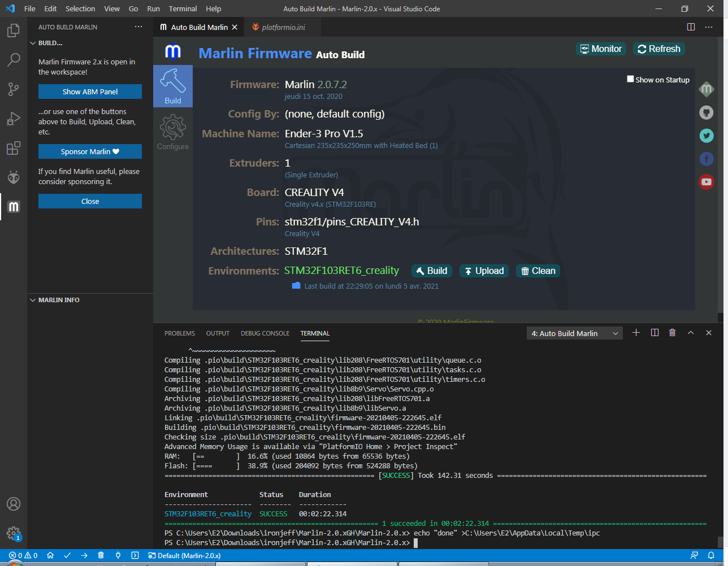
Task: Open the Source Control view
Action: click(x=14, y=89)
